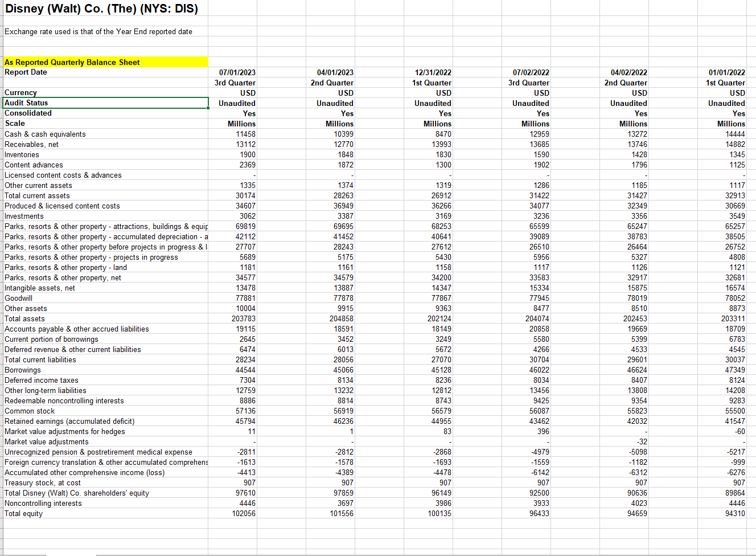Select the 'Currency' row label
The image size is (756, 556).
tap(20, 92)
